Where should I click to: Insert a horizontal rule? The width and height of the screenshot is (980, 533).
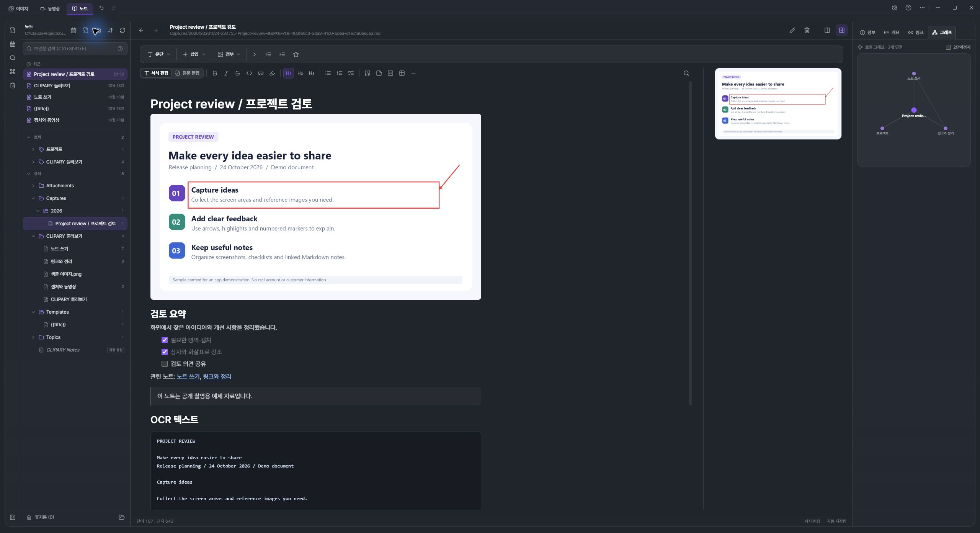[413, 73]
